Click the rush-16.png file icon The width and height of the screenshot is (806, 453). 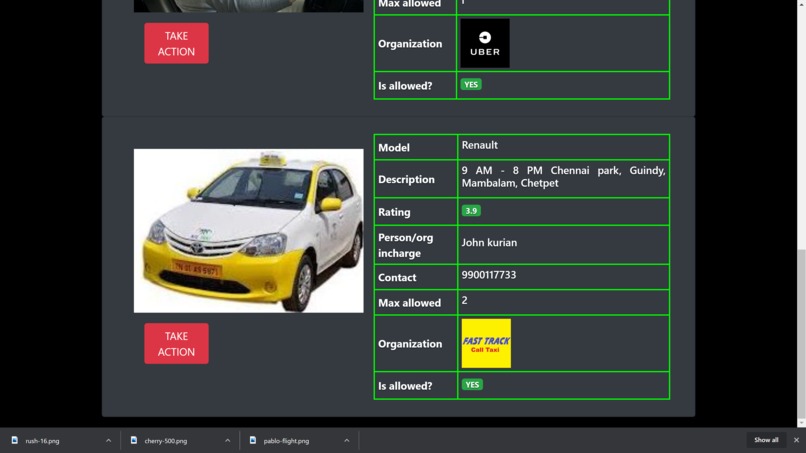click(14, 440)
